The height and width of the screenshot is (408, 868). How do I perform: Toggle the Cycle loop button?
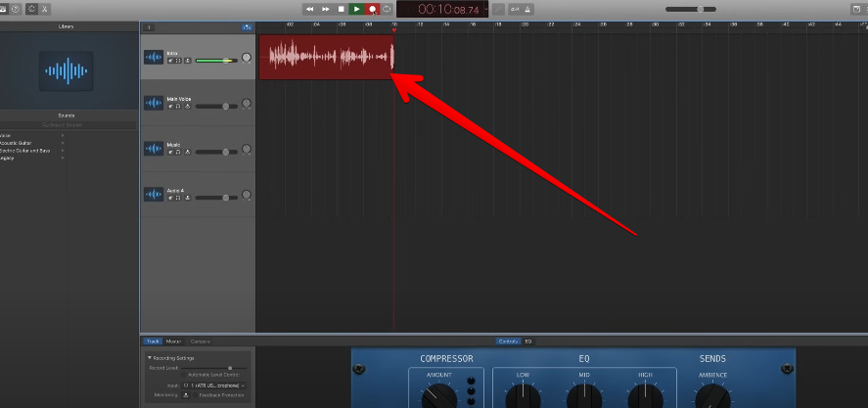coord(388,9)
